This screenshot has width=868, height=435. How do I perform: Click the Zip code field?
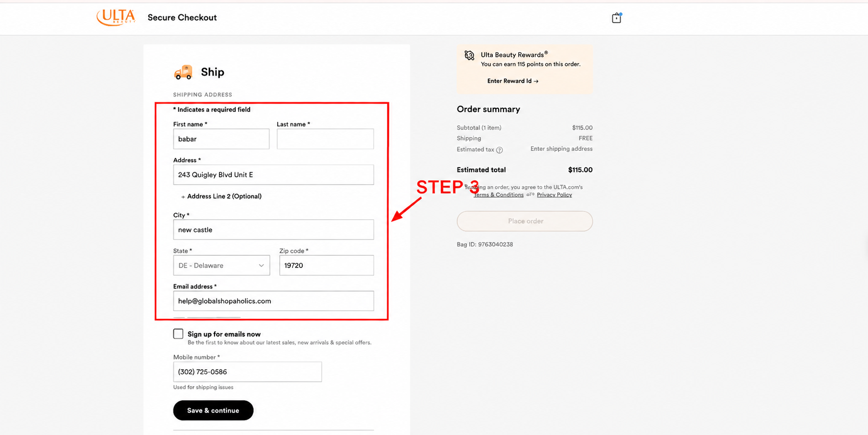[x=327, y=266]
